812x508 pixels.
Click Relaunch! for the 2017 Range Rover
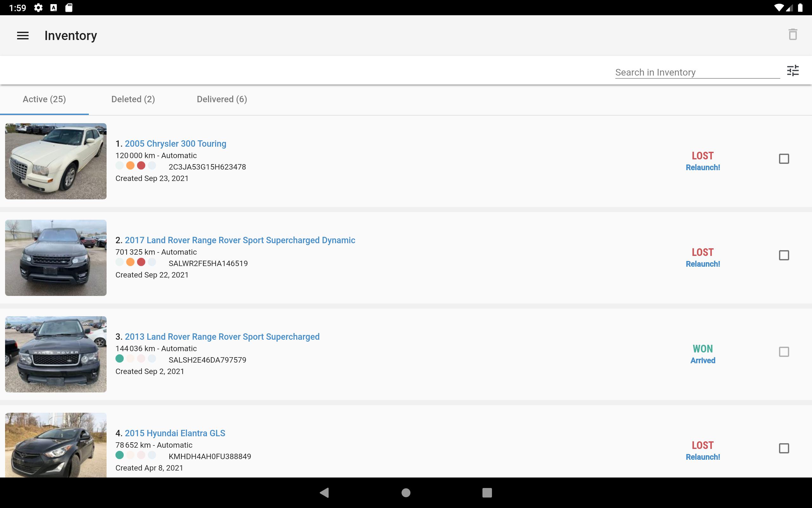coord(703,264)
